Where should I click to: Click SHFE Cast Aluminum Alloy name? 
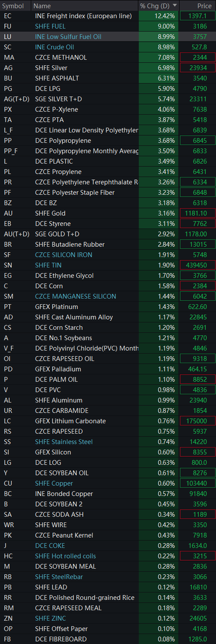point(74,317)
